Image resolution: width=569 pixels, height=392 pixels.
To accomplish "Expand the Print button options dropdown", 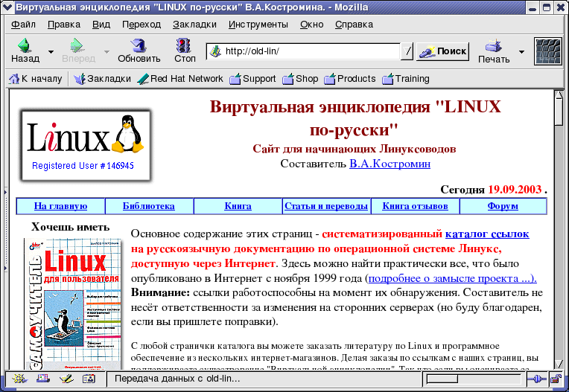I will coord(521,52).
